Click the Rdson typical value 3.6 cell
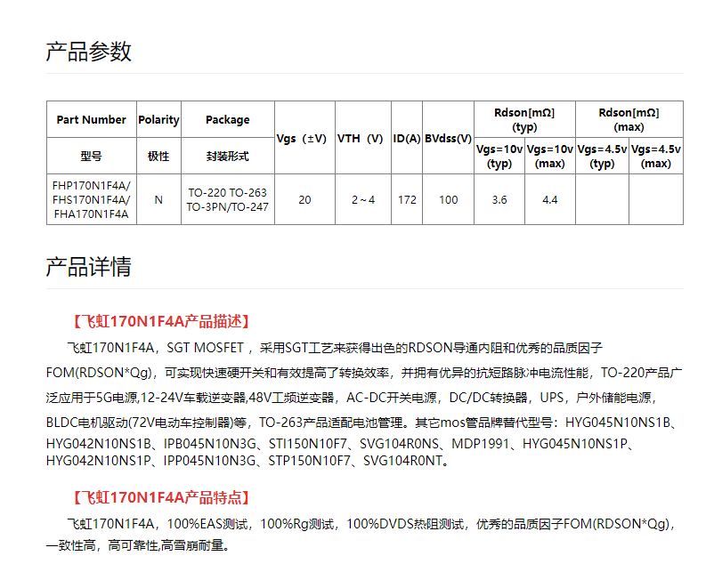The width and height of the screenshot is (714, 588). (x=499, y=198)
